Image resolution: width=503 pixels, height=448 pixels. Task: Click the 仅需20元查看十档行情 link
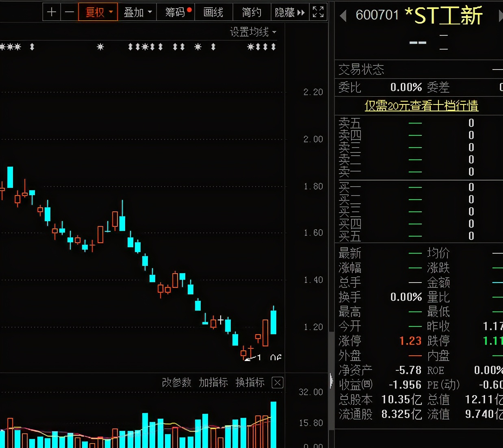(421, 106)
